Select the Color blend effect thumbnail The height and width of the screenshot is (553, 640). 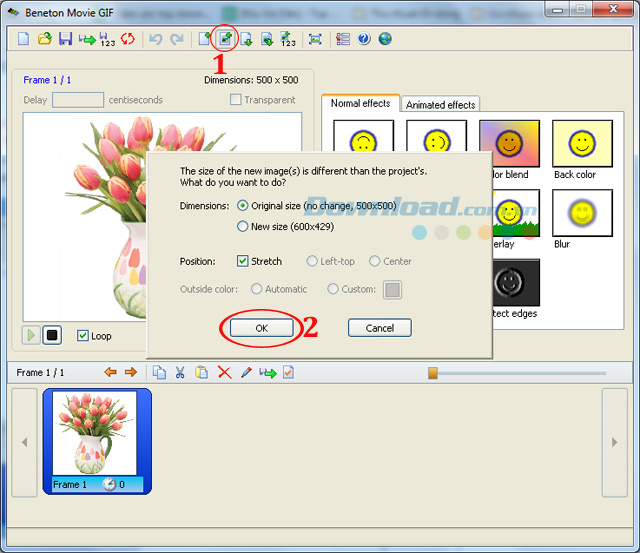coord(510,144)
